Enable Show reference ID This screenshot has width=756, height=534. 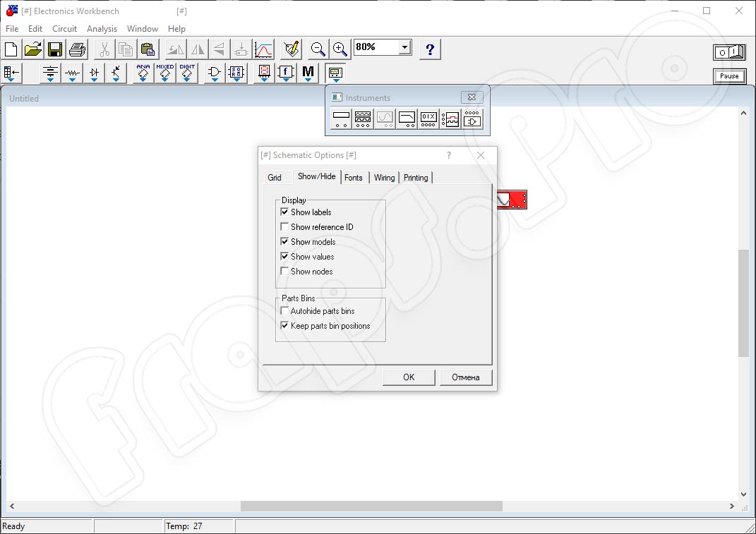(x=285, y=226)
